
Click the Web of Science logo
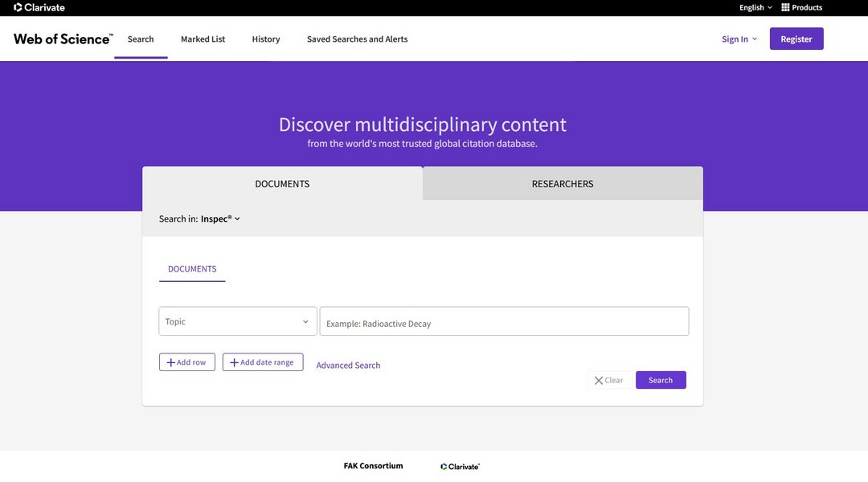(63, 39)
